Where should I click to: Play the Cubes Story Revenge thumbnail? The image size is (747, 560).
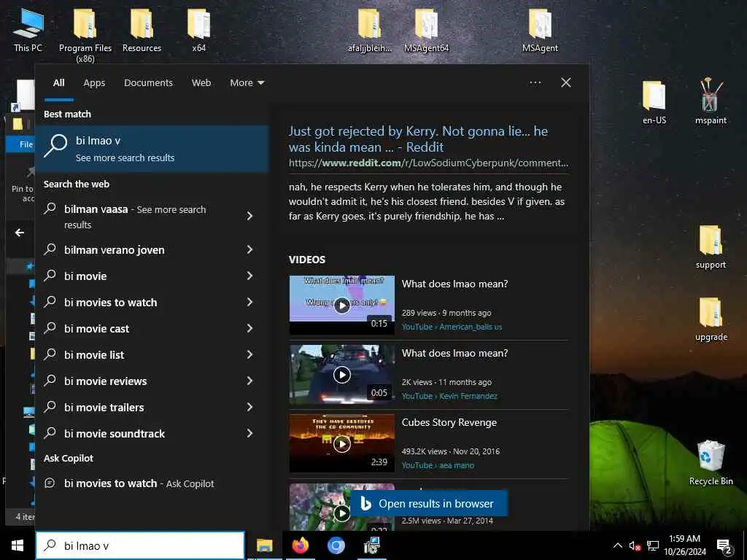(342, 443)
